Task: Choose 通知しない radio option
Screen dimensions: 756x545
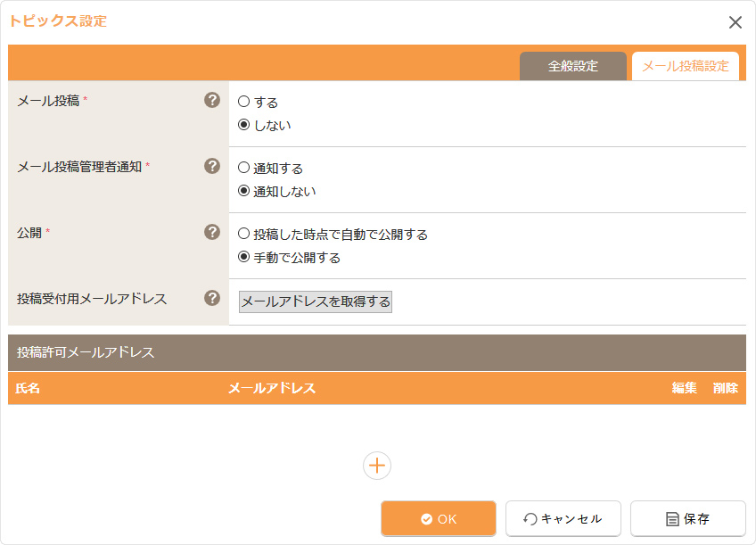Action: click(243, 191)
